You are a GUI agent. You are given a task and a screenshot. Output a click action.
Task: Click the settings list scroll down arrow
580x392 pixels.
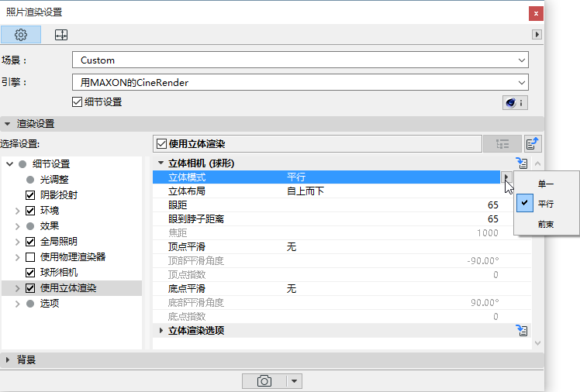pos(538,343)
